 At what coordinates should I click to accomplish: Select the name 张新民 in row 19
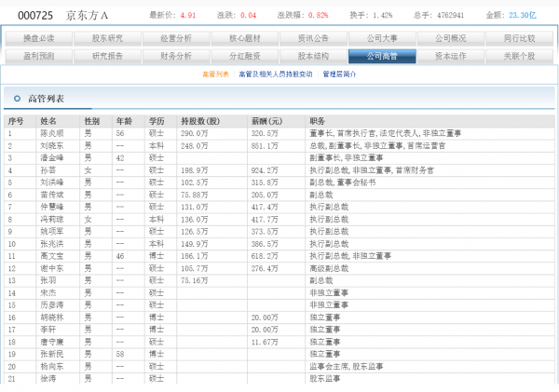coord(52,354)
